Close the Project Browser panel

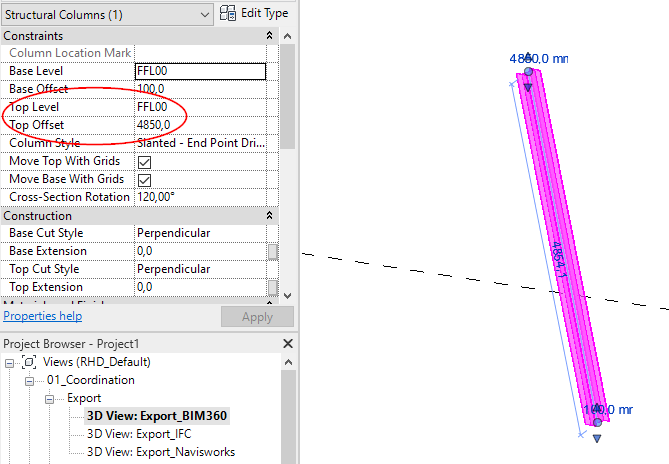coord(288,344)
